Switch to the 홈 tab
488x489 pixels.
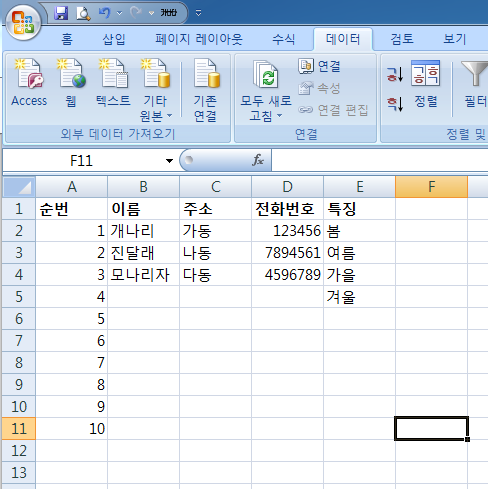pyautogui.click(x=67, y=39)
